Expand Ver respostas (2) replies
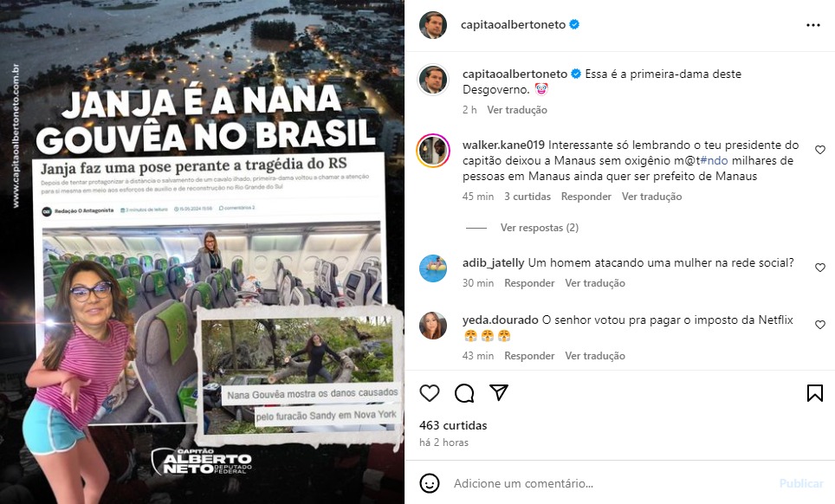This screenshot has width=835, height=504. (539, 228)
